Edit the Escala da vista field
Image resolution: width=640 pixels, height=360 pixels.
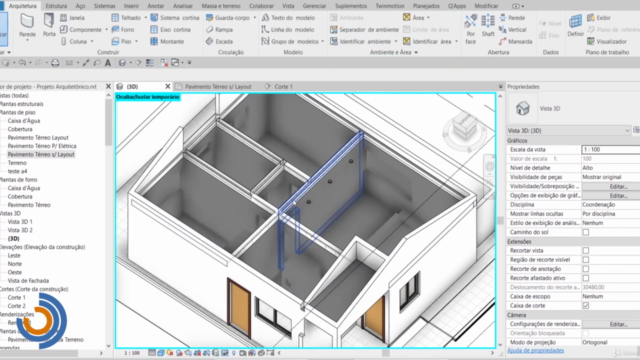point(611,150)
